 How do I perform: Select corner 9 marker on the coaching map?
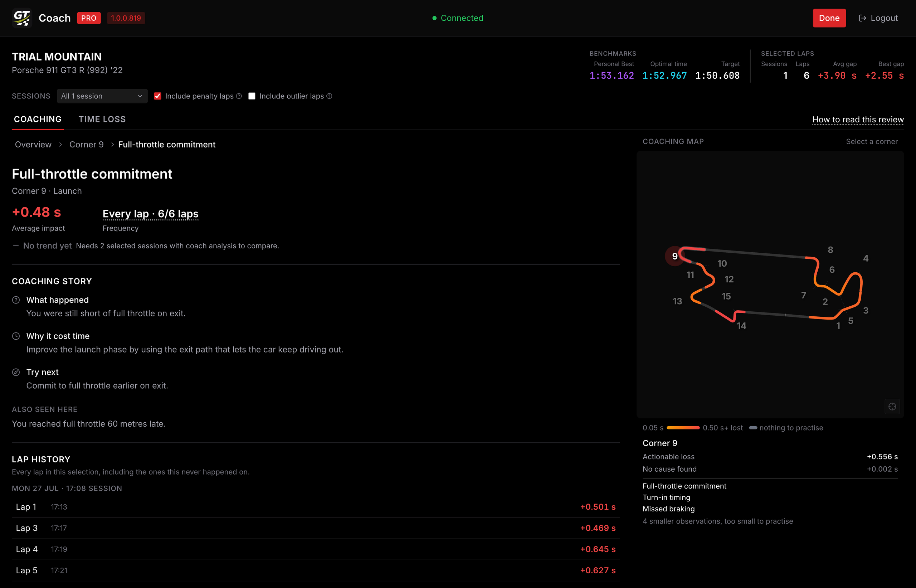[675, 256]
